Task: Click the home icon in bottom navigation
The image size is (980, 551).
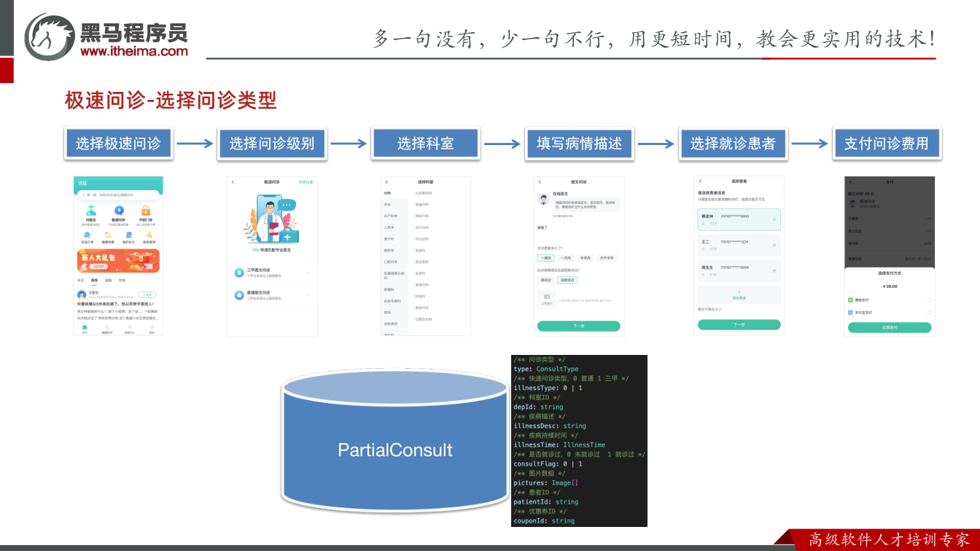Action: 85,327
